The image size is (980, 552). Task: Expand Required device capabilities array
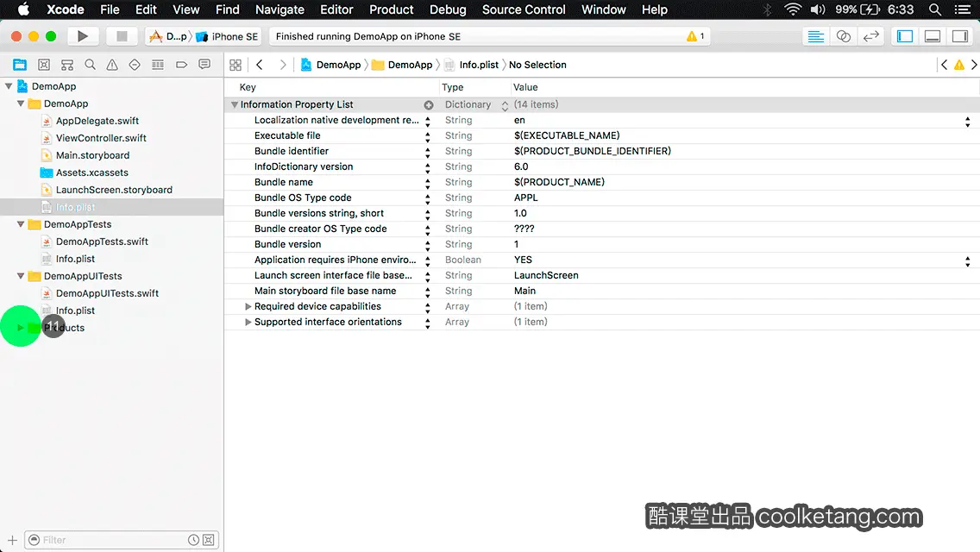pyautogui.click(x=248, y=306)
